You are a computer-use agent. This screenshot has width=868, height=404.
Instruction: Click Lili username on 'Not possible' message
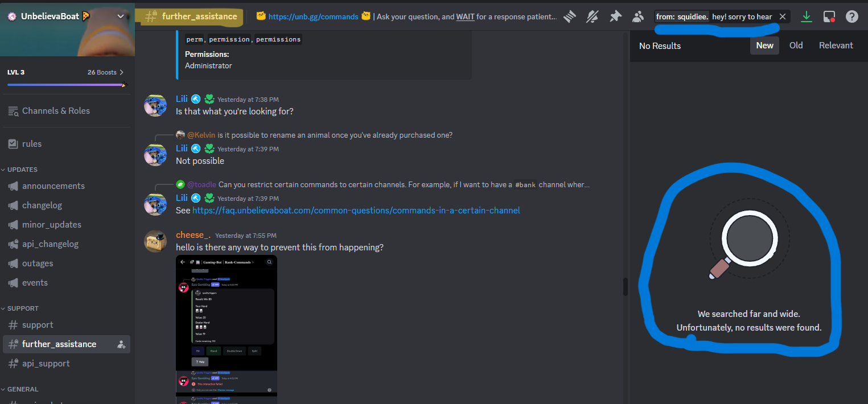[x=182, y=149]
